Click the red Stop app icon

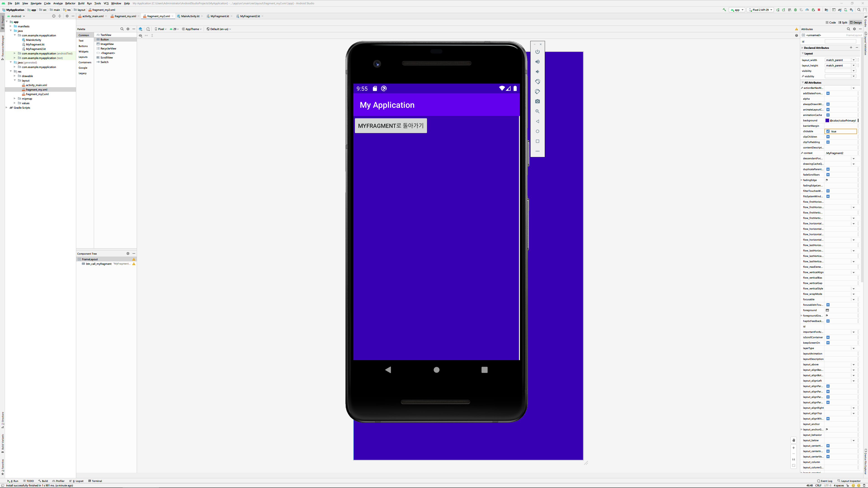(819, 10)
